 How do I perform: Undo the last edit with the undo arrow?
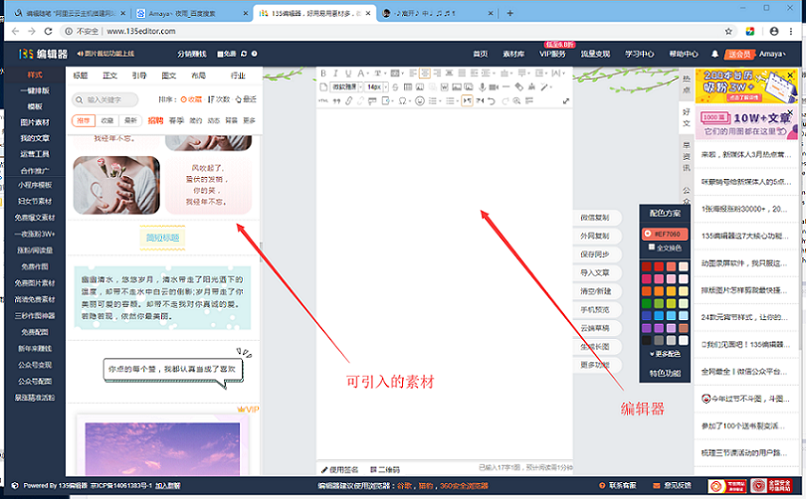click(x=491, y=101)
